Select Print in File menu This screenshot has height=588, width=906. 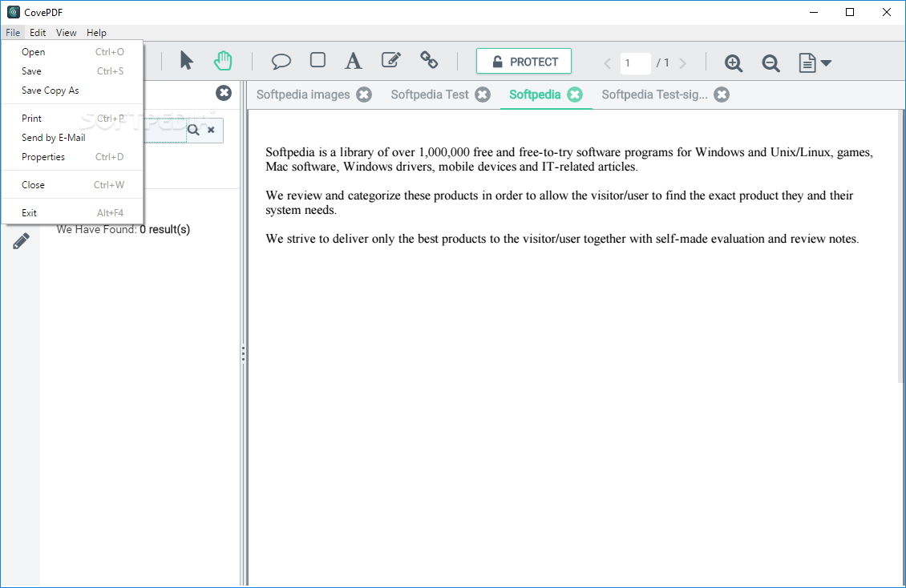coord(72,119)
